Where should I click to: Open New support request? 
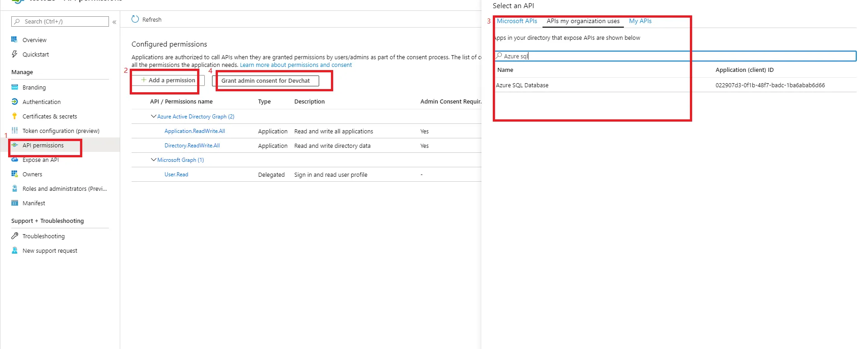click(50, 250)
